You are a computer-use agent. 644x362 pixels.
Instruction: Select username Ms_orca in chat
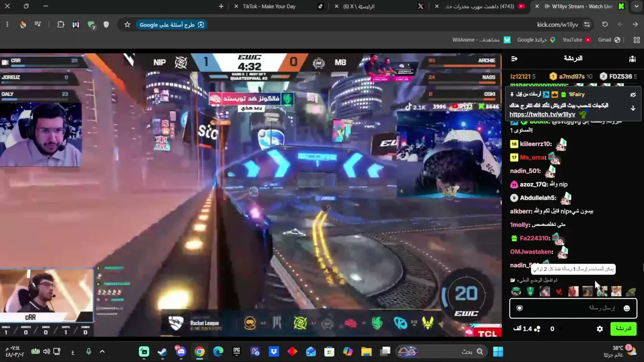coord(533,158)
